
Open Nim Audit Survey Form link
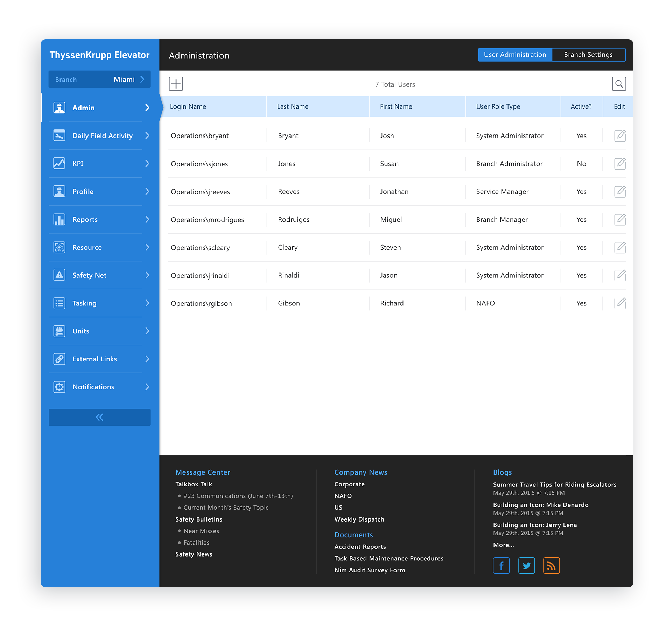tap(370, 570)
